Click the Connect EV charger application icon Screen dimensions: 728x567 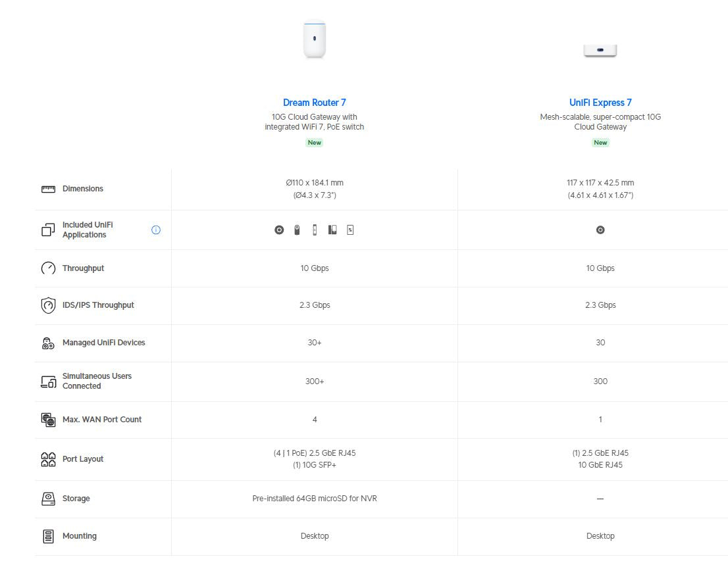tap(351, 230)
